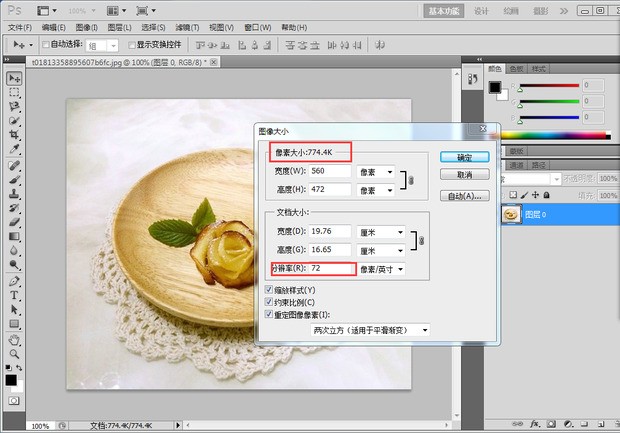Screen dimensions: 620x433
Task: Toggle the 缩放样式 checkbox
Action: click(x=267, y=290)
